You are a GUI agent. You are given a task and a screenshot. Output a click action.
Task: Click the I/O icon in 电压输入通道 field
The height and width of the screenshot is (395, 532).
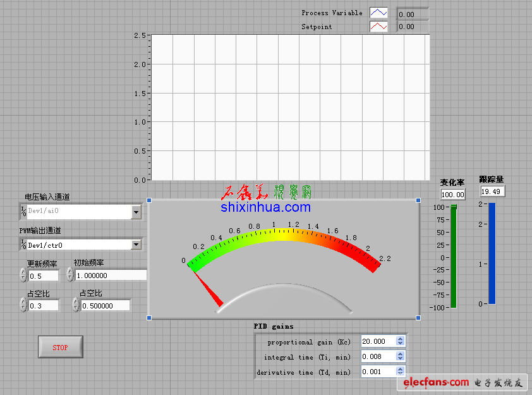[x=23, y=212]
